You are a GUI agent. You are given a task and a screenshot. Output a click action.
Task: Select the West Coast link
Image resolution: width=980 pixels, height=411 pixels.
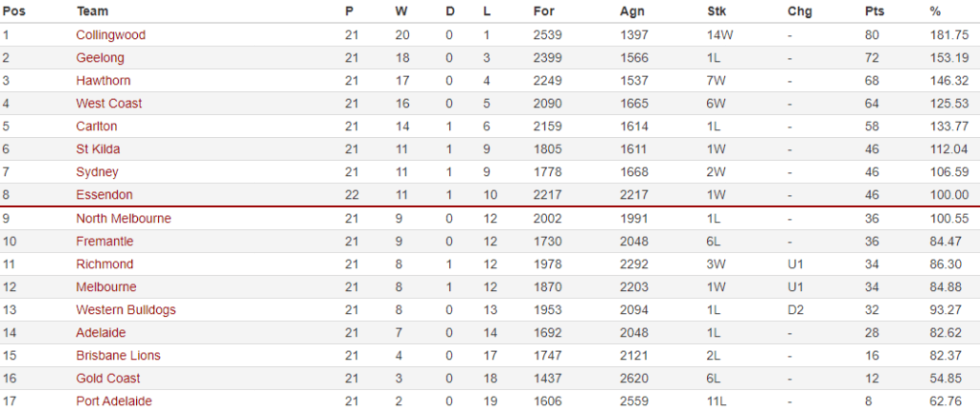(x=108, y=103)
